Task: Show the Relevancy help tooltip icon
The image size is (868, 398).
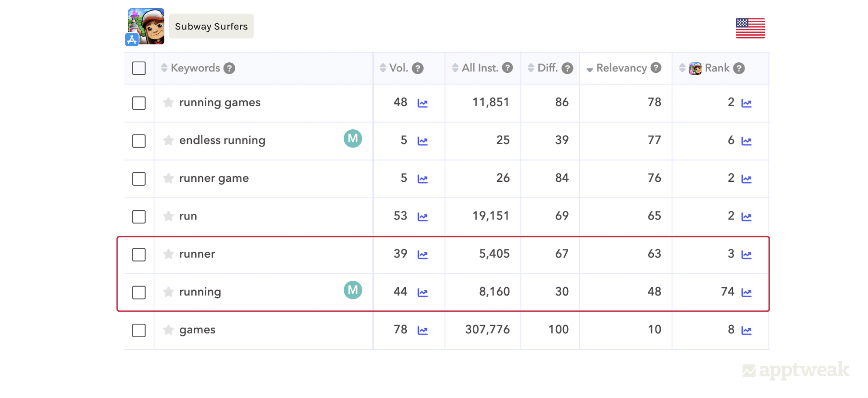Action: (656, 68)
